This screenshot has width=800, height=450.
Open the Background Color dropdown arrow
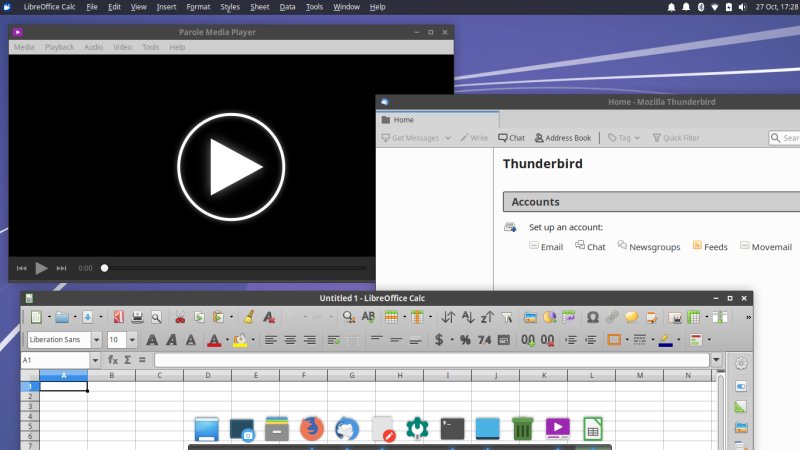(253, 339)
